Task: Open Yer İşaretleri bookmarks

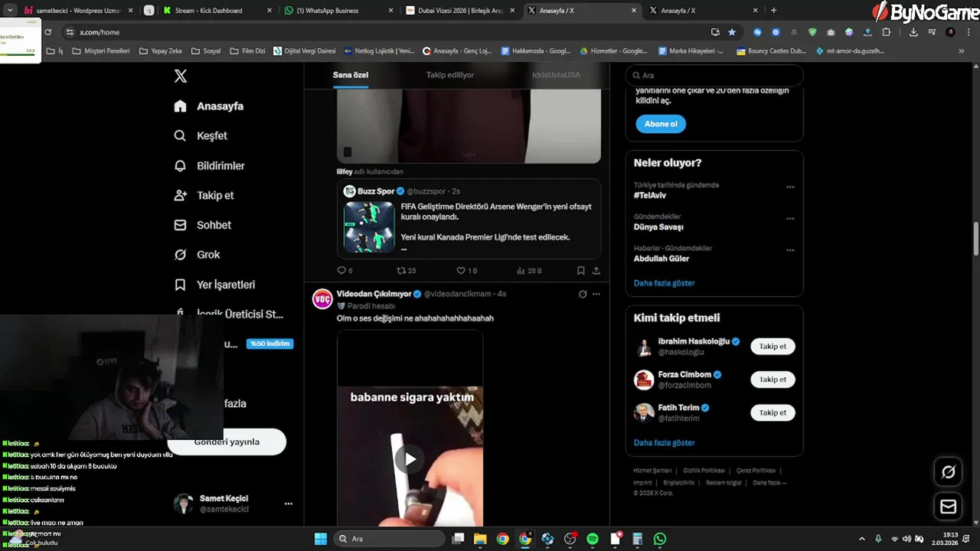Action: click(214, 285)
